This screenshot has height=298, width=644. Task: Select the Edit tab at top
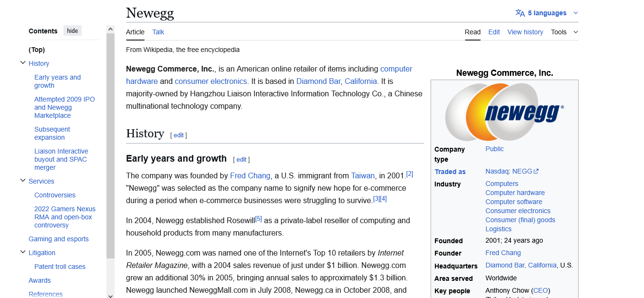(494, 32)
